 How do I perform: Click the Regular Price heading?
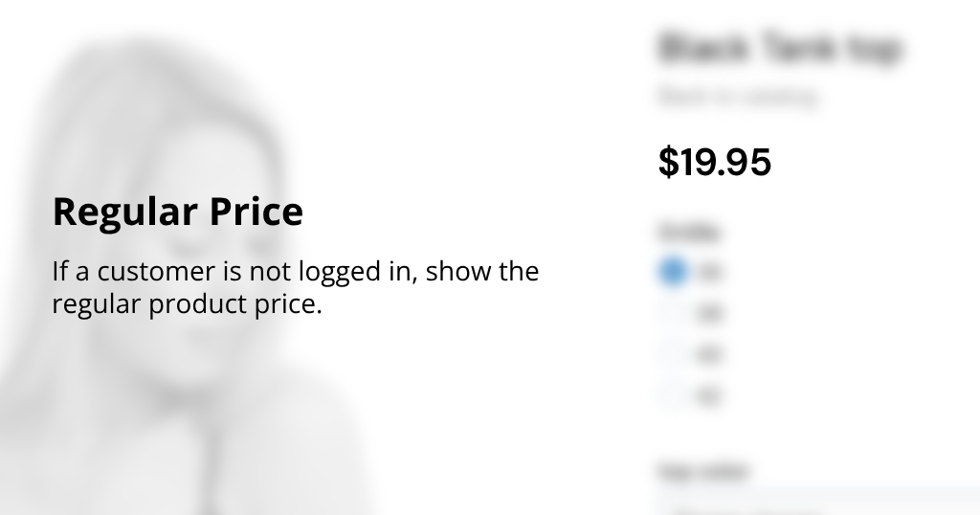(177, 212)
